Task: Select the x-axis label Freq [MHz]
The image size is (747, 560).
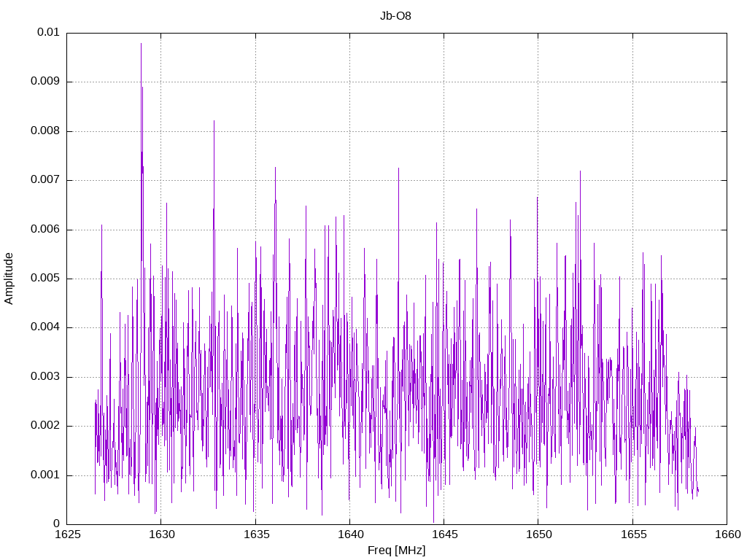Action: [x=396, y=551]
